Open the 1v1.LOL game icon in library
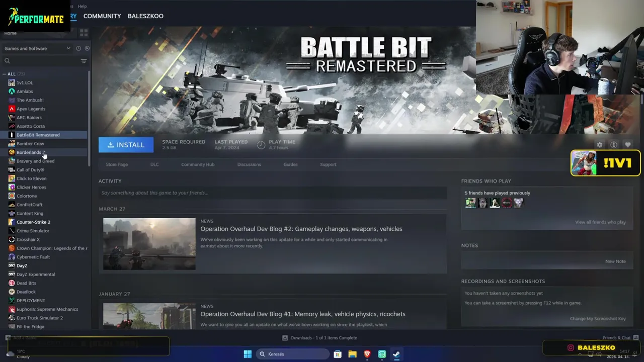 click(12, 82)
